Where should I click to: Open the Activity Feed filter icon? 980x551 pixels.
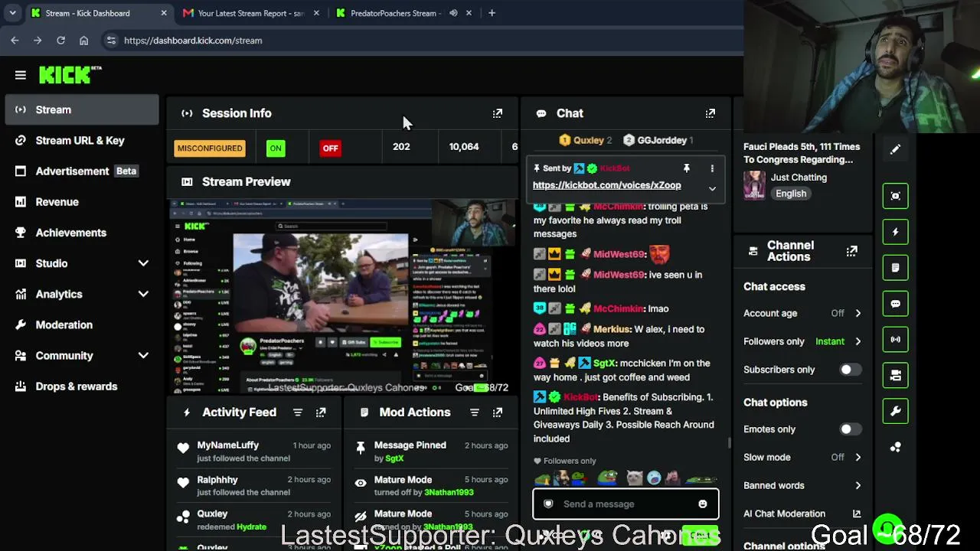pyautogui.click(x=298, y=412)
